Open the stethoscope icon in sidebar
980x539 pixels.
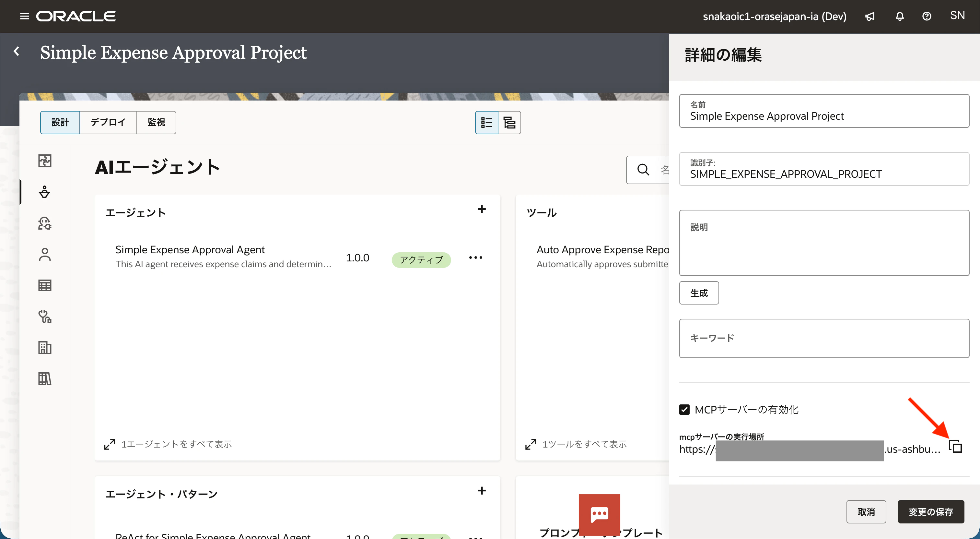coord(45,317)
